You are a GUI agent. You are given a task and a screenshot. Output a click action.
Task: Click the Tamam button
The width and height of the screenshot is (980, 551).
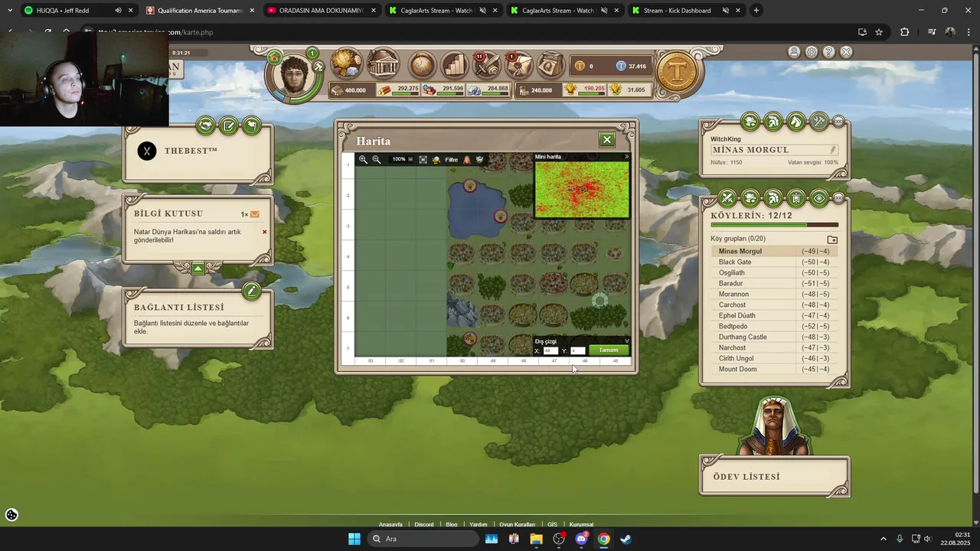tap(609, 350)
